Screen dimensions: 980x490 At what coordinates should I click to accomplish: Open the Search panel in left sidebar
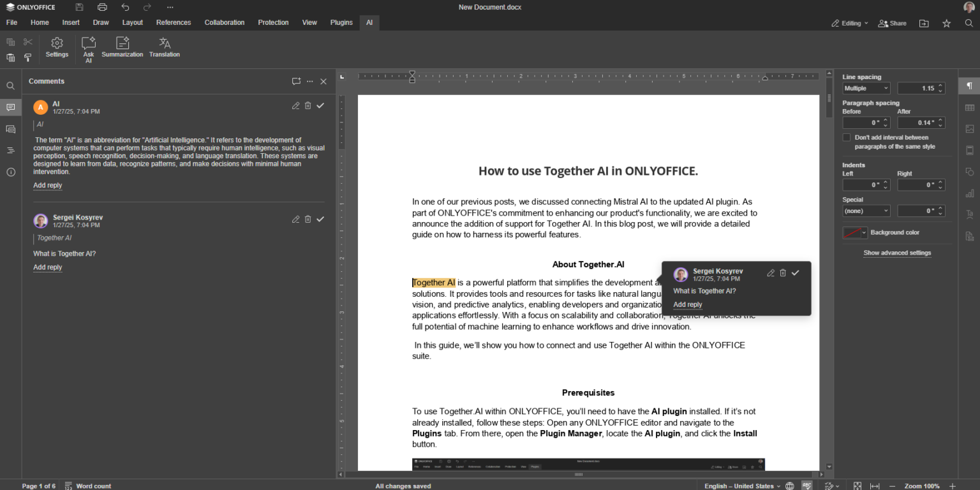[x=10, y=85]
